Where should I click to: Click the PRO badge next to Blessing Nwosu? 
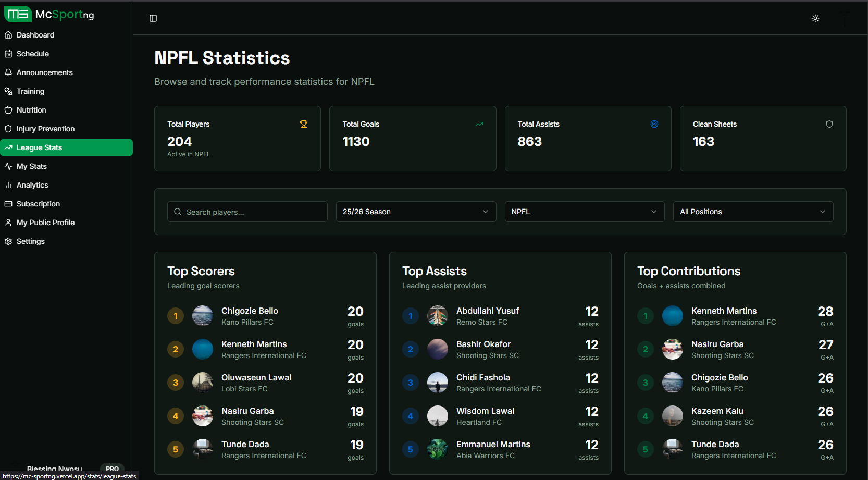(112, 469)
